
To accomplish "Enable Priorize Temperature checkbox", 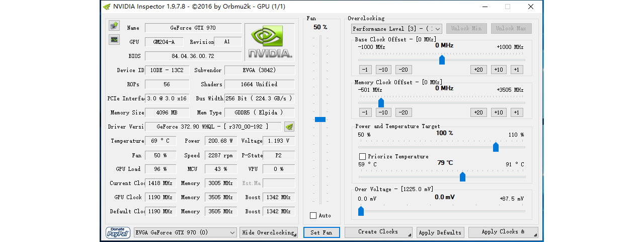I will [x=362, y=156].
